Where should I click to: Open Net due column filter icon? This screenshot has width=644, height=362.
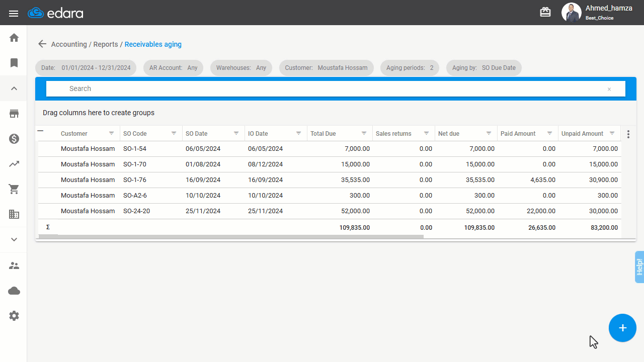[x=489, y=133]
